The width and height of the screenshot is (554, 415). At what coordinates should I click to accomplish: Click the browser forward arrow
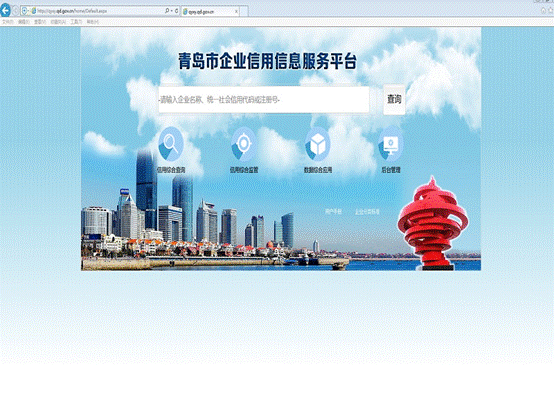click(16, 11)
